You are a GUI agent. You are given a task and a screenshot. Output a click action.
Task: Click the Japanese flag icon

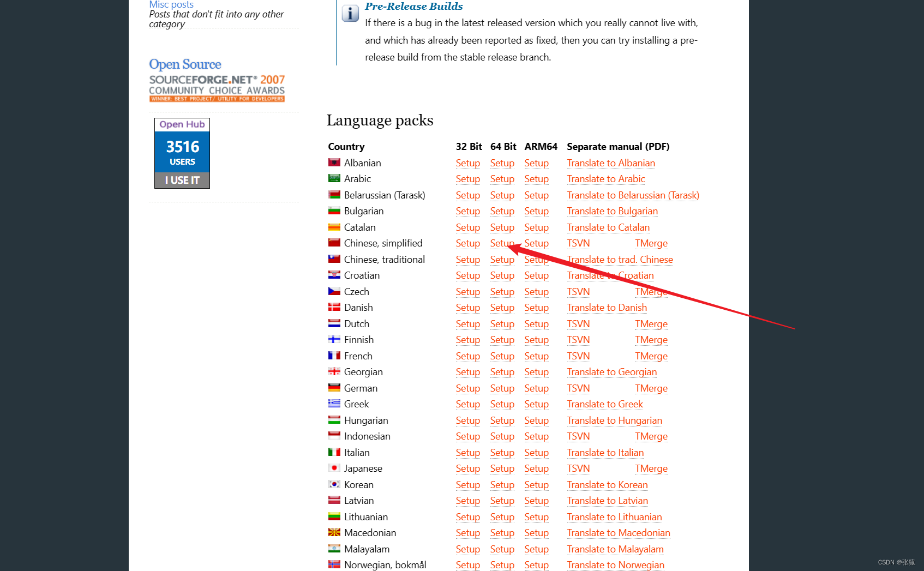tap(334, 468)
